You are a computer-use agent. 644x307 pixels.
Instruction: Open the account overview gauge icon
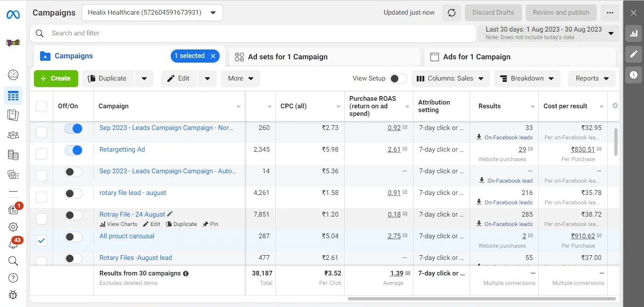13,74
